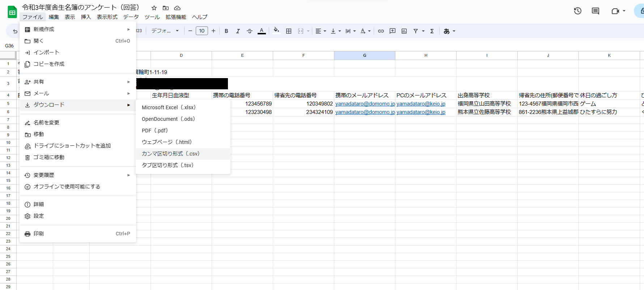Open the ファイル menu

pyautogui.click(x=33, y=17)
